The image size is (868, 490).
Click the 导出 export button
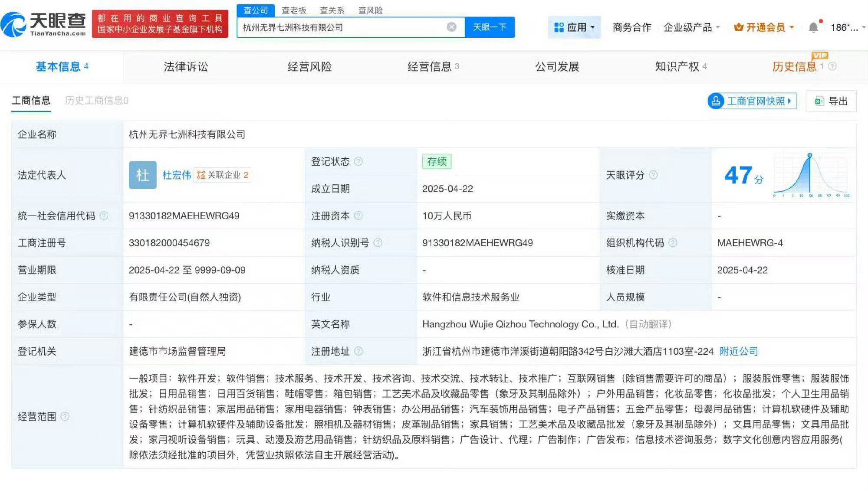click(x=831, y=101)
